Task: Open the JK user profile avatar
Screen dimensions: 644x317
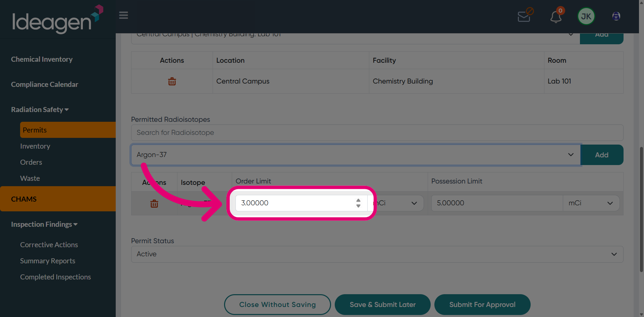Action: click(x=586, y=16)
